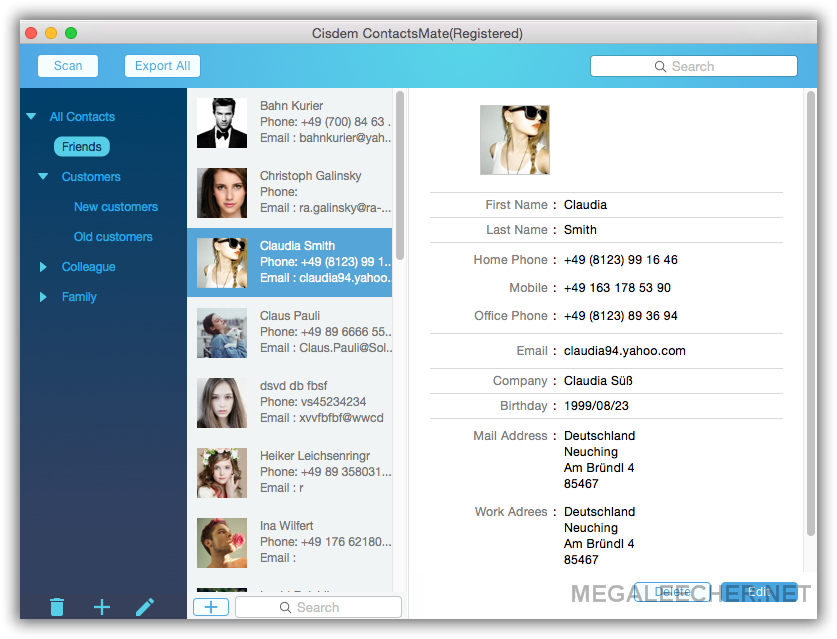Open the Claus Pauli contact entry
This screenshot has width=837, height=639.
click(x=289, y=333)
